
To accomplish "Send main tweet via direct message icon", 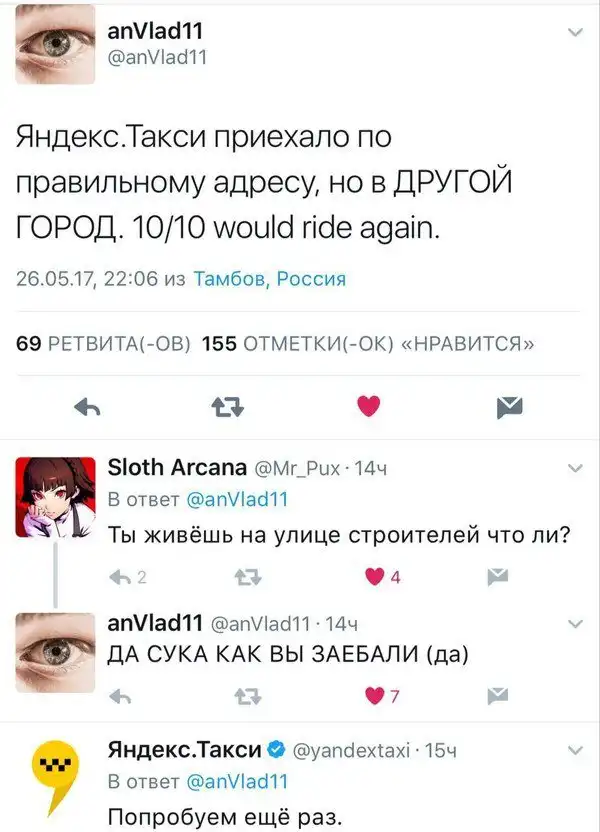I will point(510,408).
